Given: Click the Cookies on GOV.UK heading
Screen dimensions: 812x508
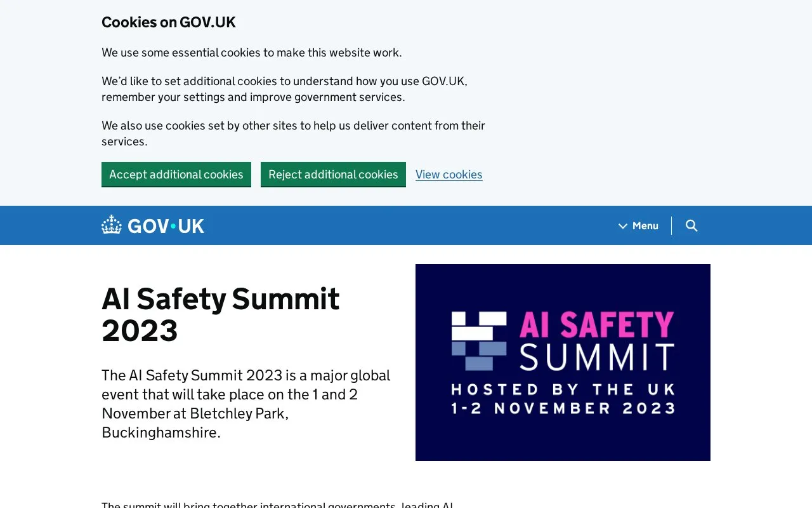Looking at the screenshot, I should coord(169,22).
